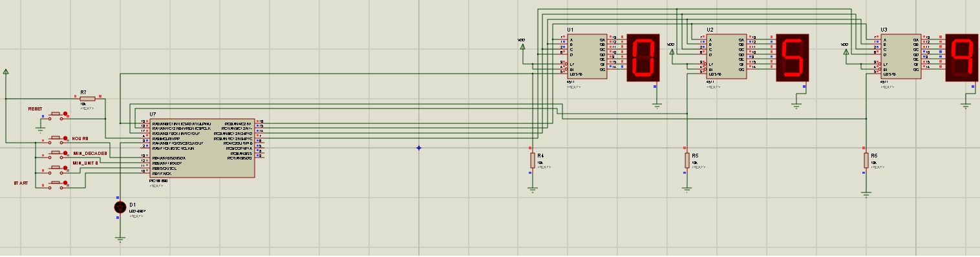980x257 pixels.
Task: Select the U1 4511 decoder chip
Action: tap(587, 57)
